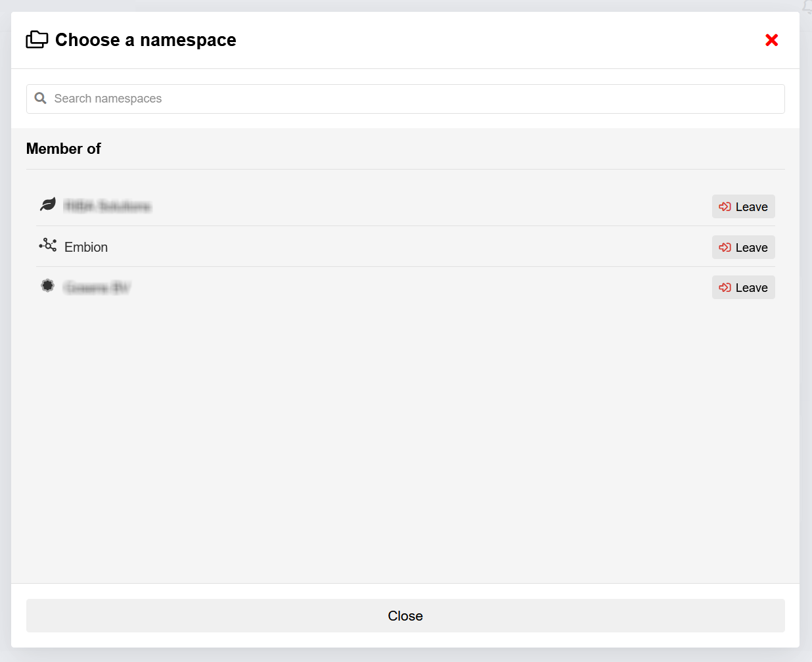
Task: Click the folder icon in the dialog header
Action: 37,40
